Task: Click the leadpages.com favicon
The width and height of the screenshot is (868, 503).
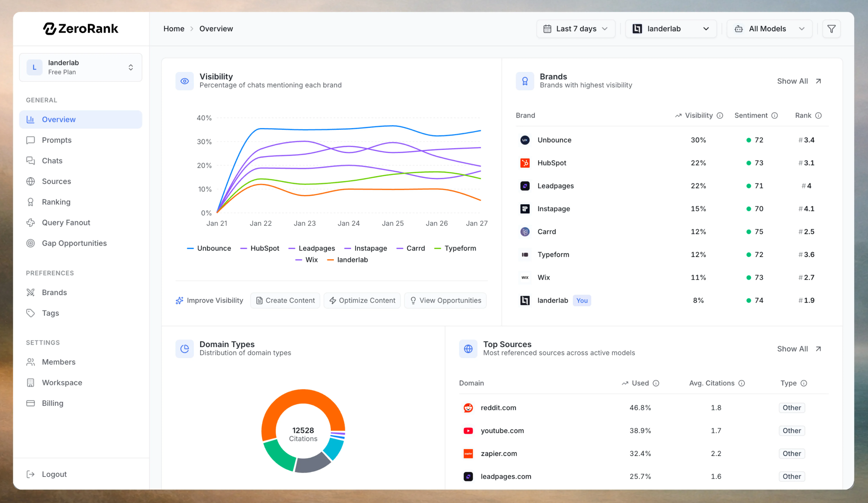Action: [468, 477]
